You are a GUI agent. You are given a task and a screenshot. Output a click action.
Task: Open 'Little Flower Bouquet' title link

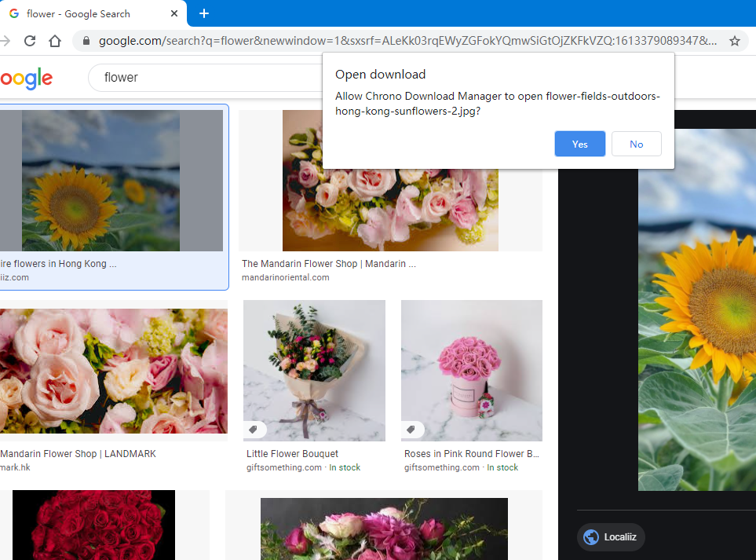(292, 454)
